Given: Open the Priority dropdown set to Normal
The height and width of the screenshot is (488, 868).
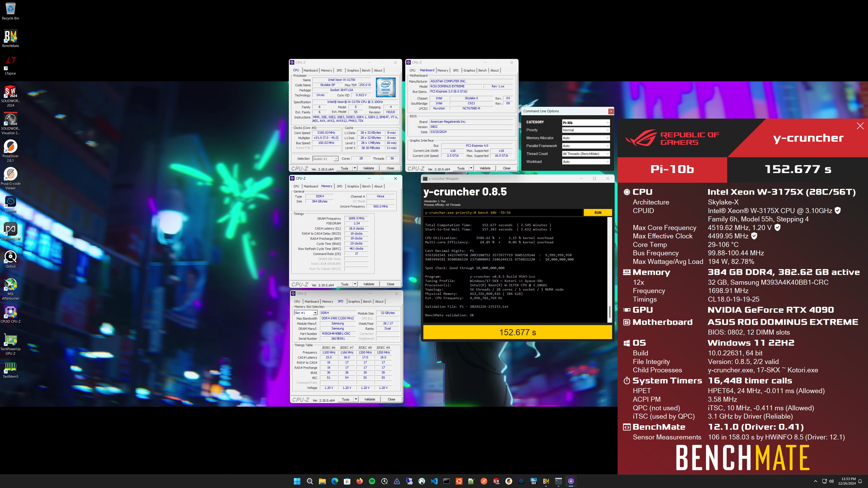Looking at the screenshot, I should point(586,130).
